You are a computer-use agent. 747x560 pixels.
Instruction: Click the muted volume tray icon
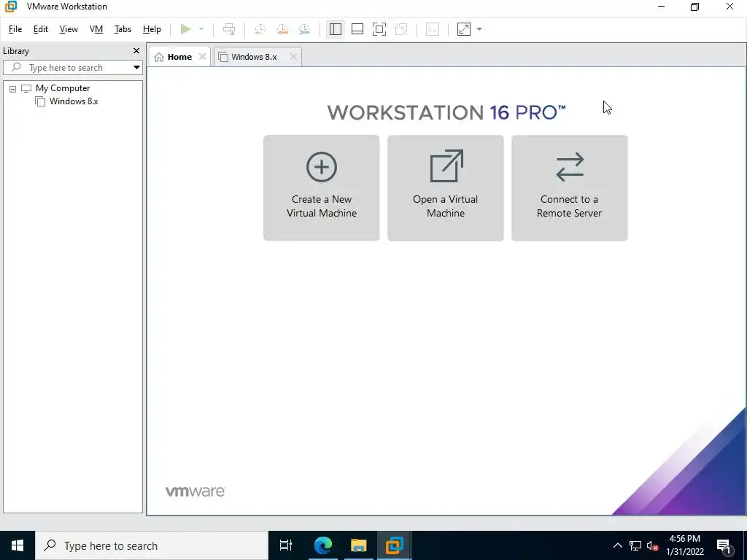(x=653, y=545)
